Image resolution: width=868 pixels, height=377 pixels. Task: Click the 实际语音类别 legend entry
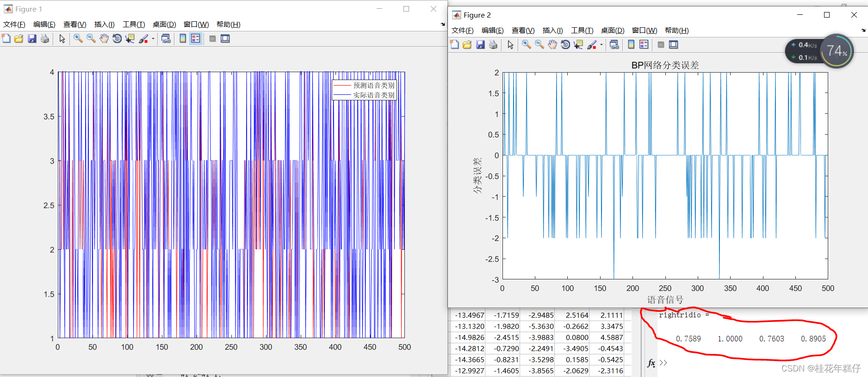[x=364, y=95]
